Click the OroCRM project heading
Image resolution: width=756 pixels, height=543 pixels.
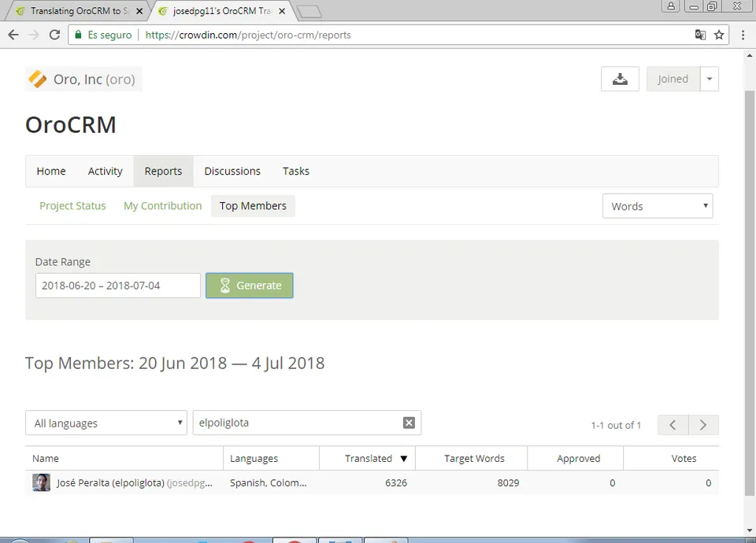(70, 125)
